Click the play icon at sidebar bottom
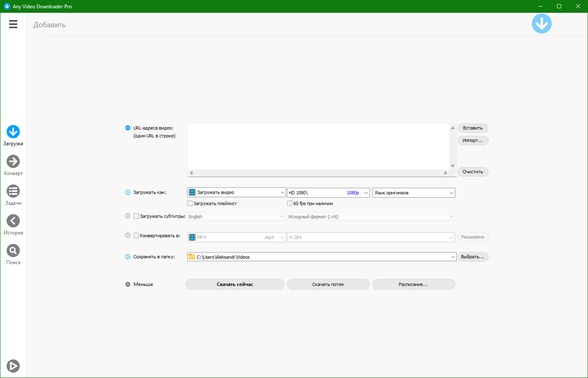 pos(13,366)
